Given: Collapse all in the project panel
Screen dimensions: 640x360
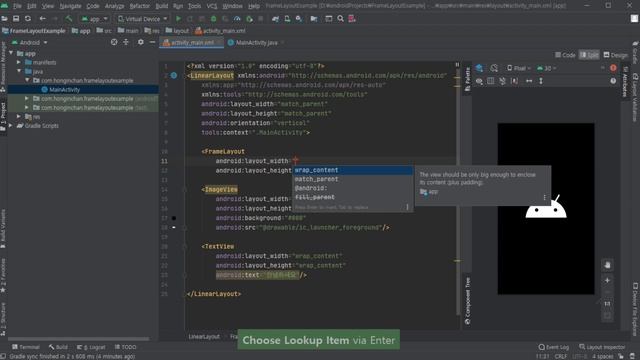Looking at the screenshot, I should 126,42.
